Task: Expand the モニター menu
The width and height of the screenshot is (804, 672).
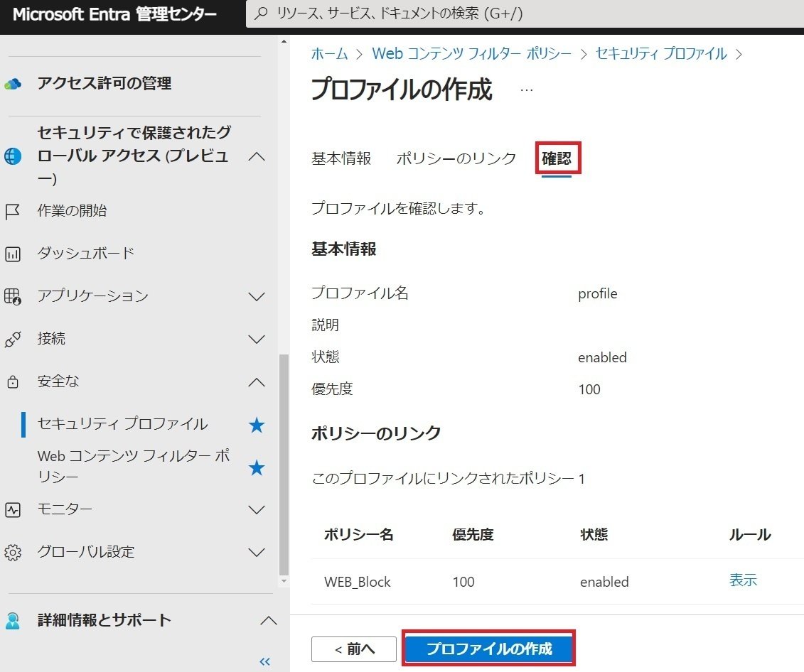Action: tap(257, 509)
